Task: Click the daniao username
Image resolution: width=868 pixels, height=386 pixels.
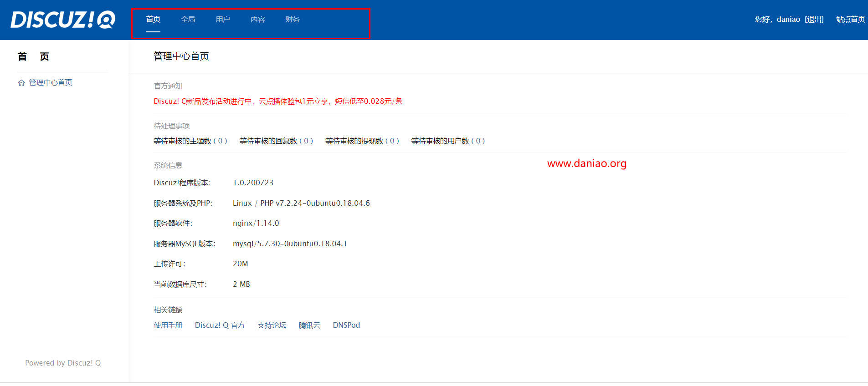Action: [788, 20]
